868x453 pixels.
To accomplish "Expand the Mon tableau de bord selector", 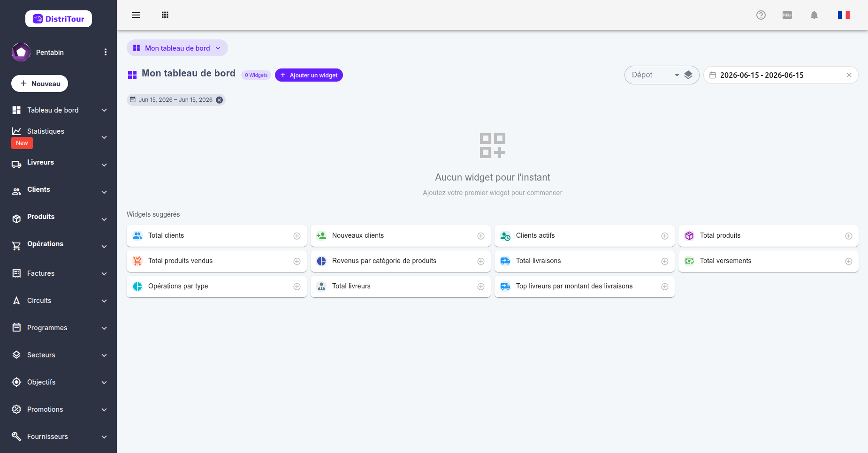I will point(177,48).
